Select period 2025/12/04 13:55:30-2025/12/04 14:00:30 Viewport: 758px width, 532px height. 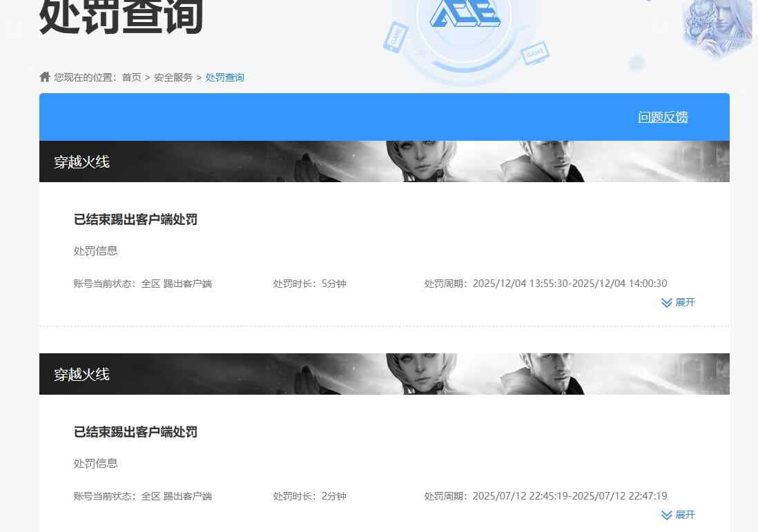point(570,284)
